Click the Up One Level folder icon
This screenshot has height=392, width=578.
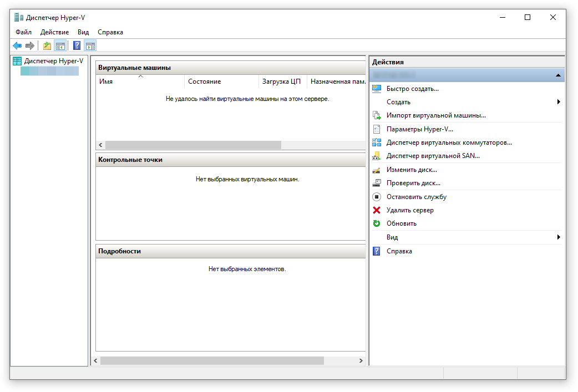point(47,45)
